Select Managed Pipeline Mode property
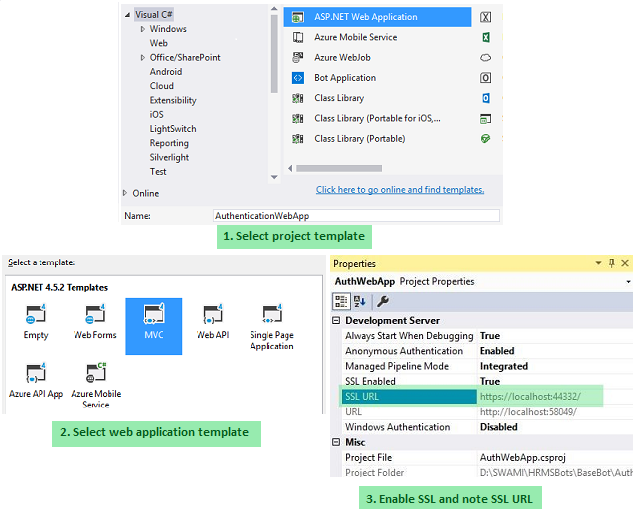 tap(409, 366)
